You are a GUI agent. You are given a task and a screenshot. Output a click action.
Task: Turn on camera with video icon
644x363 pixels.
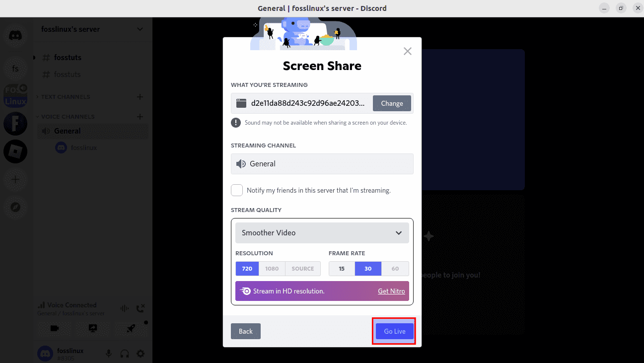pyautogui.click(x=55, y=328)
